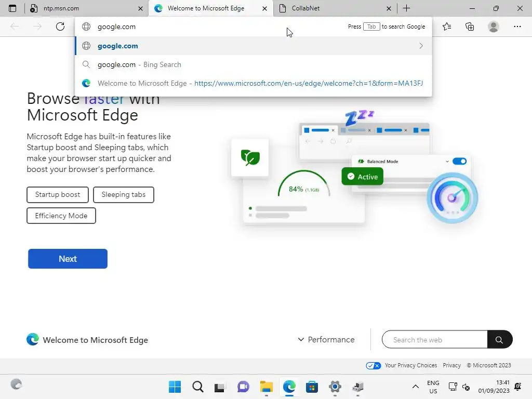Open the Collections icon
This screenshot has height=399, width=532.
(470, 26)
